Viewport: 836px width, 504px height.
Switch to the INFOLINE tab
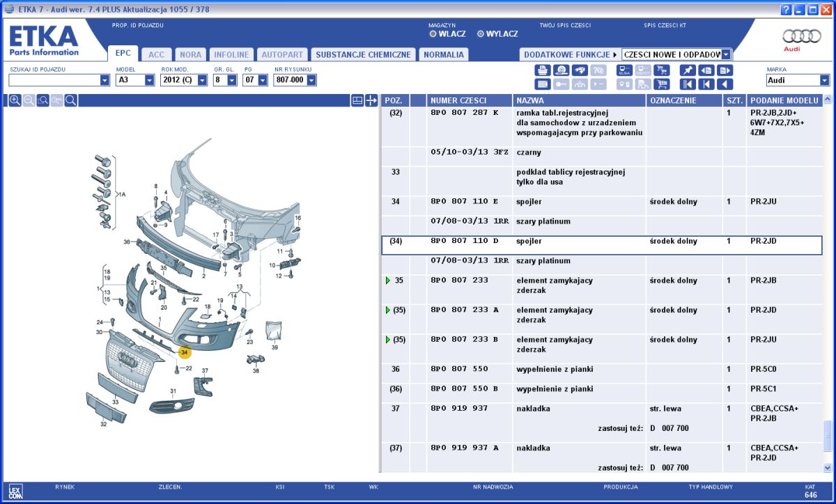pyautogui.click(x=231, y=54)
